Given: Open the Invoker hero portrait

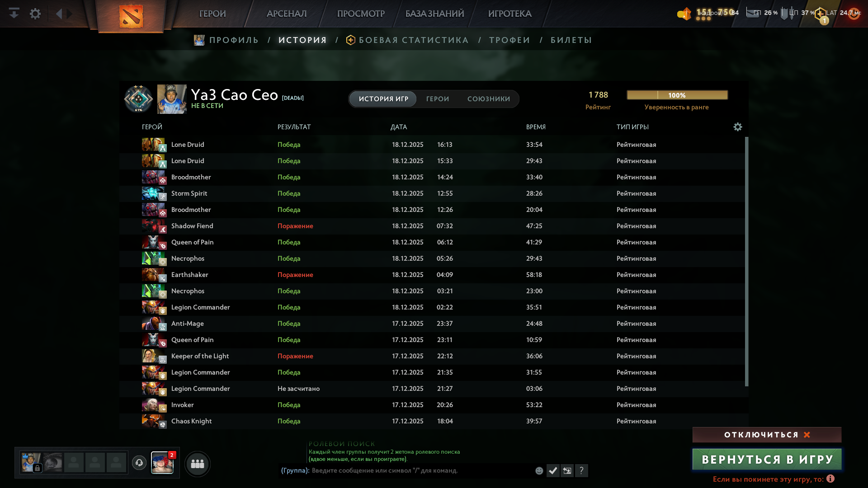Looking at the screenshot, I should 153,405.
